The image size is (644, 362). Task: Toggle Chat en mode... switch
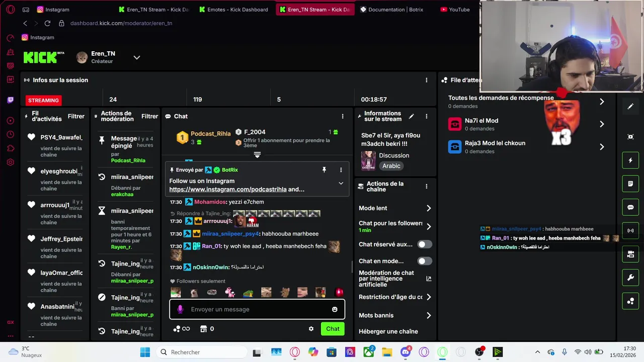tap(425, 261)
